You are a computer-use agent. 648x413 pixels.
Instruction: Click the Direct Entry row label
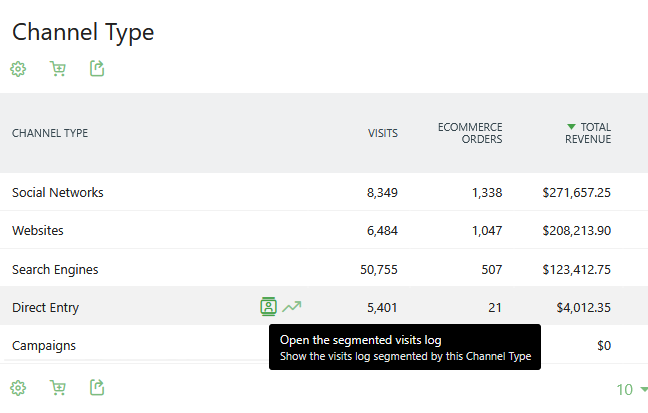(x=45, y=307)
